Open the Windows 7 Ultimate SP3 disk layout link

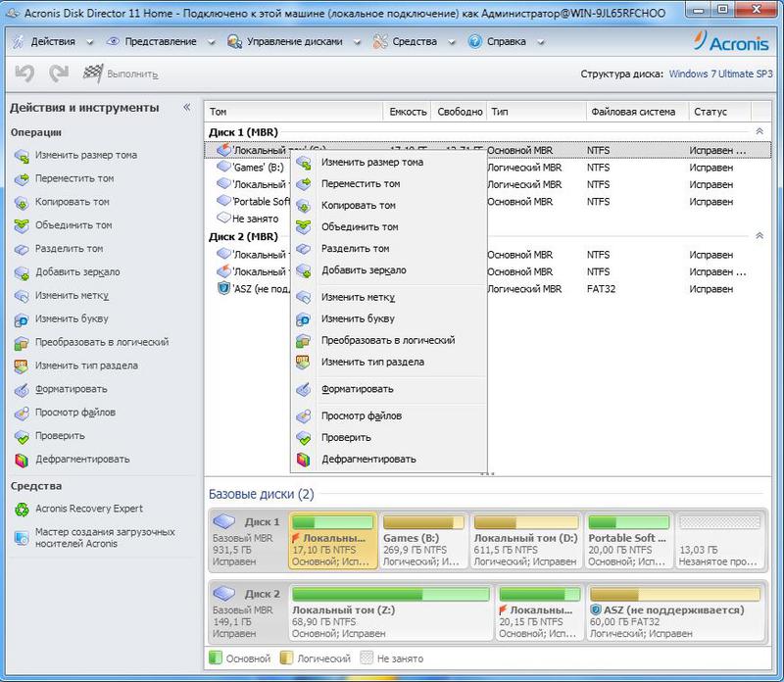tap(720, 74)
